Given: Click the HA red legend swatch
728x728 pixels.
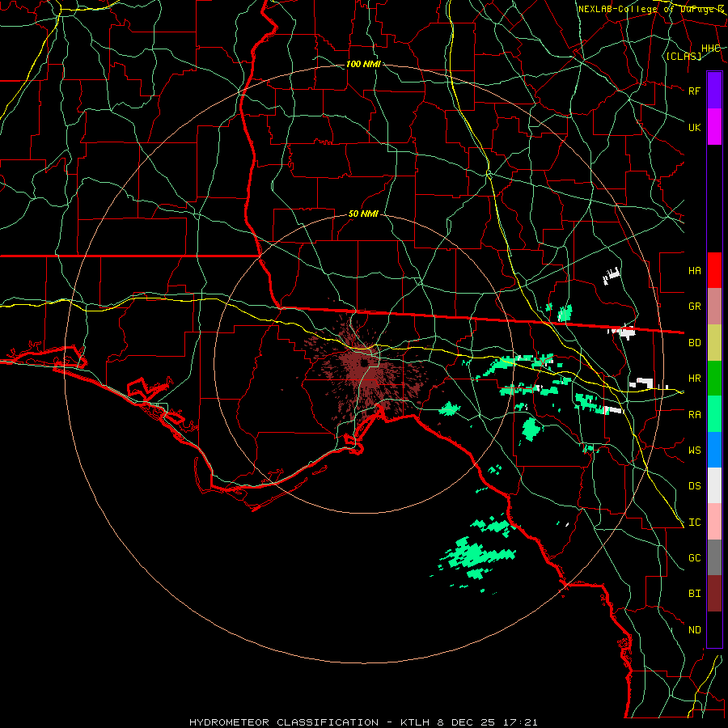Looking at the screenshot, I should point(714,270).
